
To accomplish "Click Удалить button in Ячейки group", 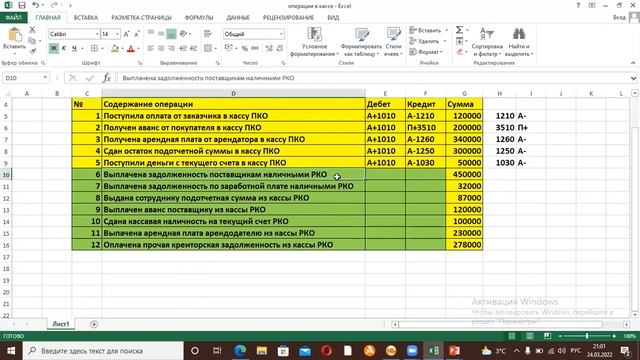I will point(428,41).
